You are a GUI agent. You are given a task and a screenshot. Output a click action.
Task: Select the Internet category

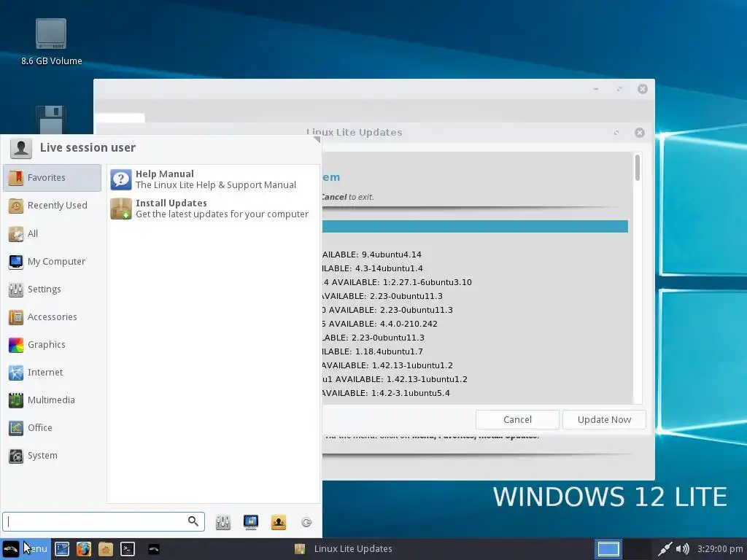point(52,372)
